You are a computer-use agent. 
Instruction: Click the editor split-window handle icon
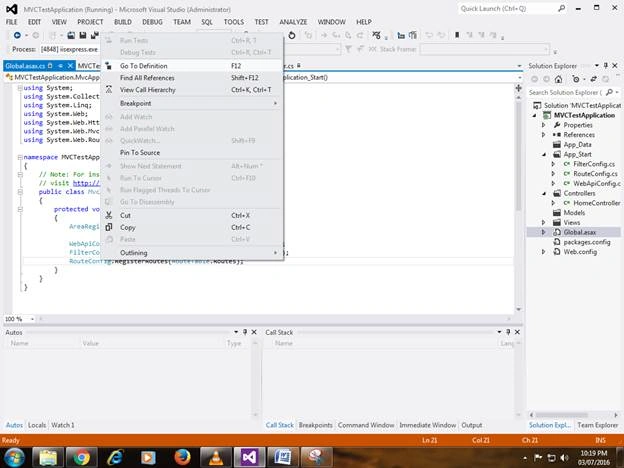click(518, 88)
